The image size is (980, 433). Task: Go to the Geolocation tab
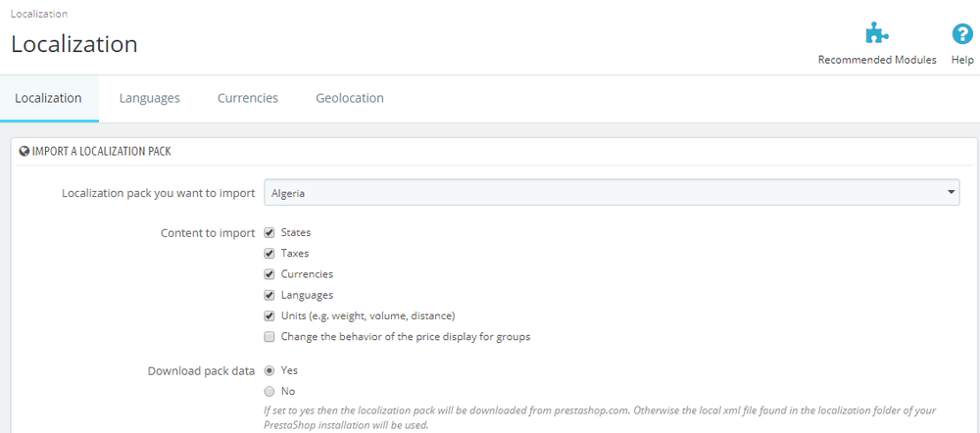click(x=349, y=98)
